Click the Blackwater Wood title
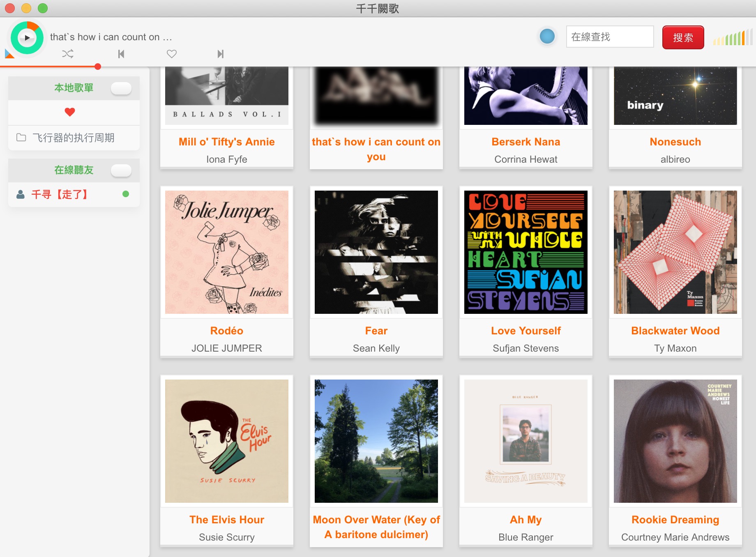756x557 pixels. pyautogui.click(x=675, y=331)
